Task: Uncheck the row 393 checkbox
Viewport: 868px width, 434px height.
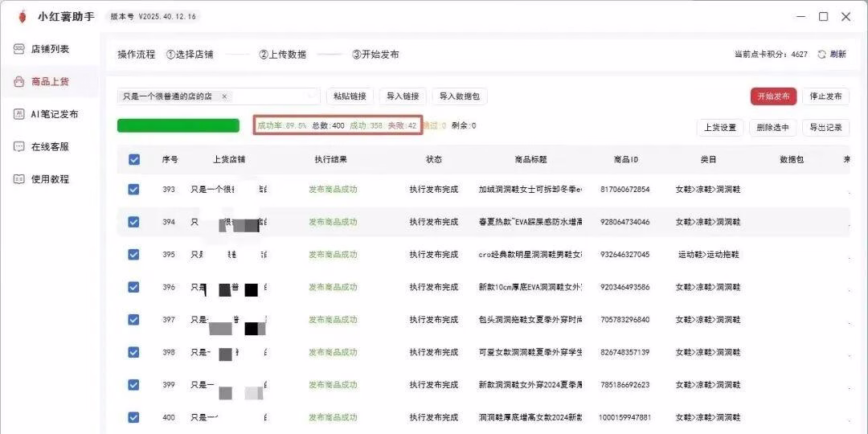Action: (134, 189)
